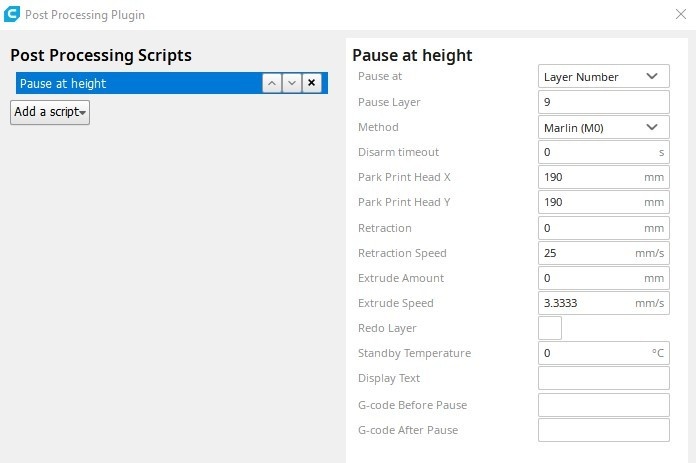This screenshot has height=463, width=696.
Task: Edit the Retraction distance field
Action: coord(590,228)
